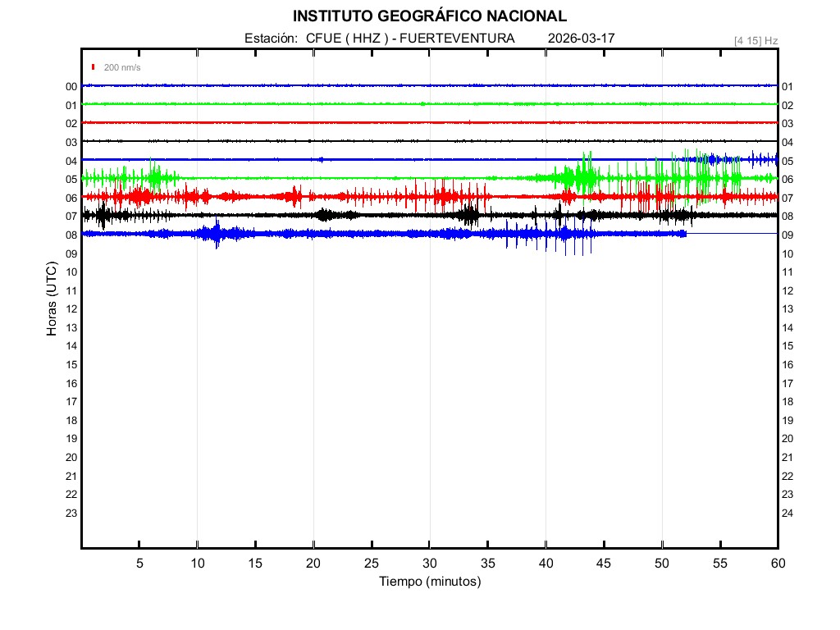
Task: Select the "INSTITUTO GEOGRÁFICO NACIONAL" title
Action: (x=429, y=16)
